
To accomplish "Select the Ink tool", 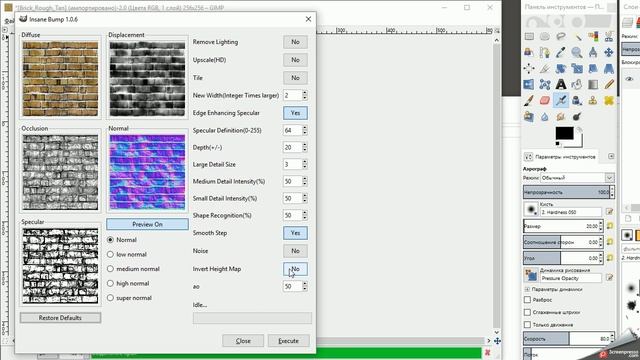I will 577,100.
